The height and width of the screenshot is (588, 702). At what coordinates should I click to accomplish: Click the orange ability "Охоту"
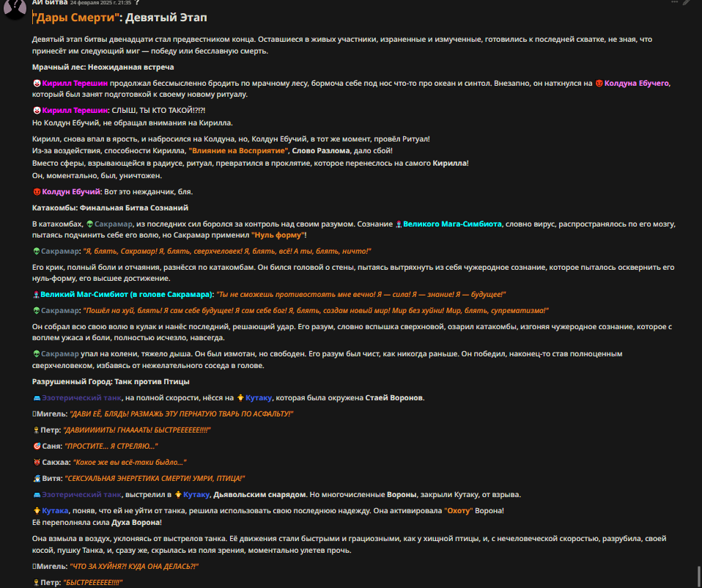459,510
